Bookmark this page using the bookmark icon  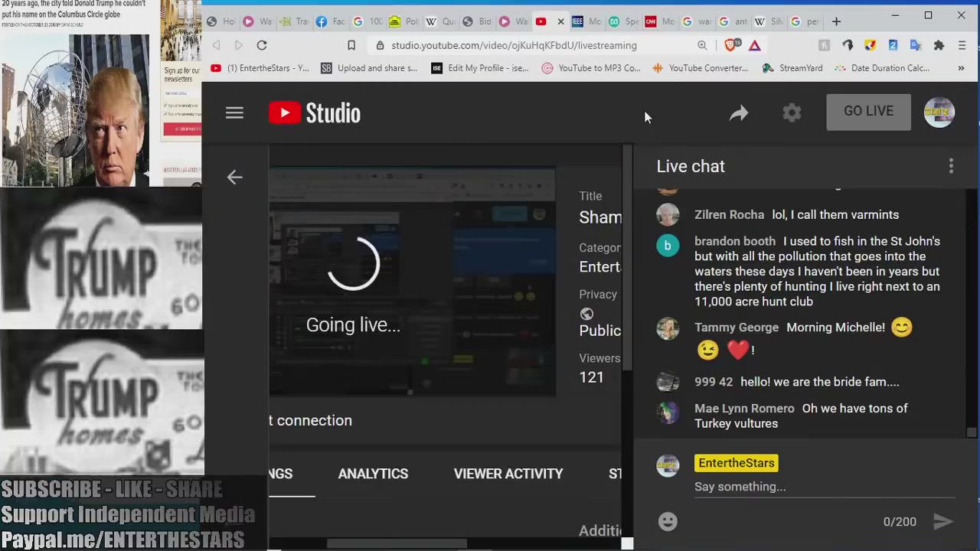351,45
